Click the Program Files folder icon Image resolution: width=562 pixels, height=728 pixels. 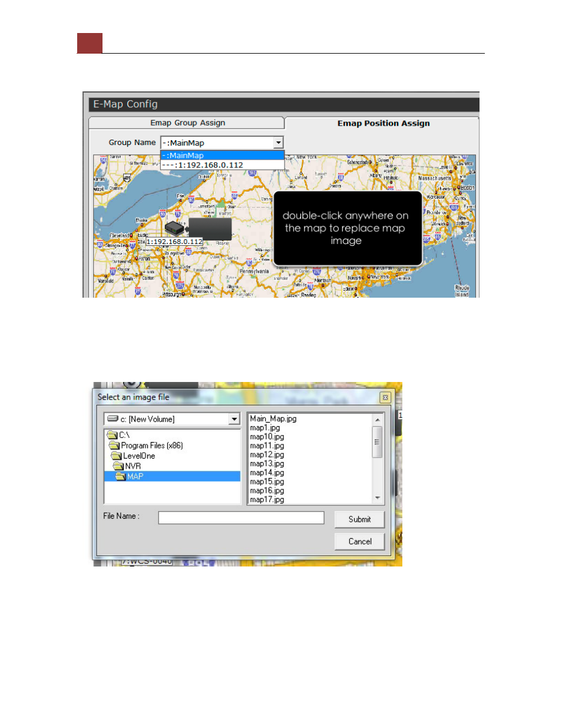114,446
